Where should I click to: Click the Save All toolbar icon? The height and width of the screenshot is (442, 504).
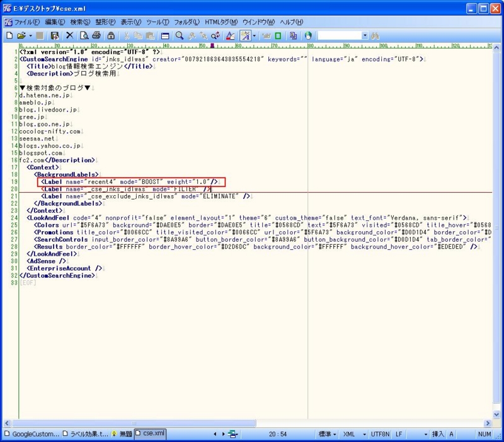[x=55, y=35]
